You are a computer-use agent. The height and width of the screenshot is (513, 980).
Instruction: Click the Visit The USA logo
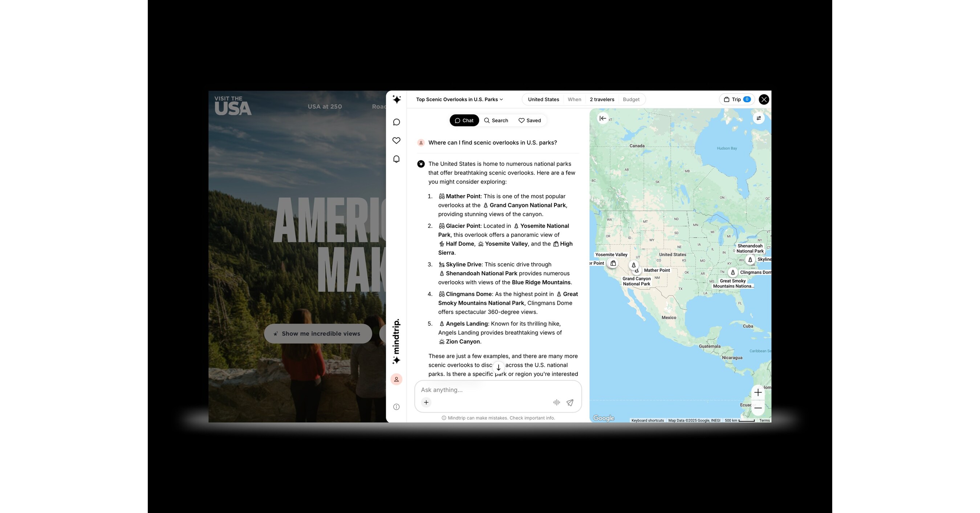coord(233,105)
